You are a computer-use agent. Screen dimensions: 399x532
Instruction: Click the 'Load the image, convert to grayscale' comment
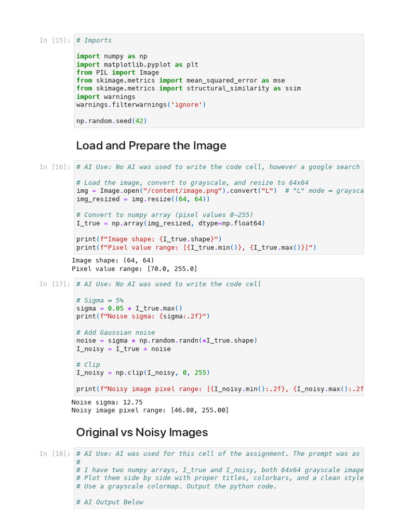(x=192, y=182)
